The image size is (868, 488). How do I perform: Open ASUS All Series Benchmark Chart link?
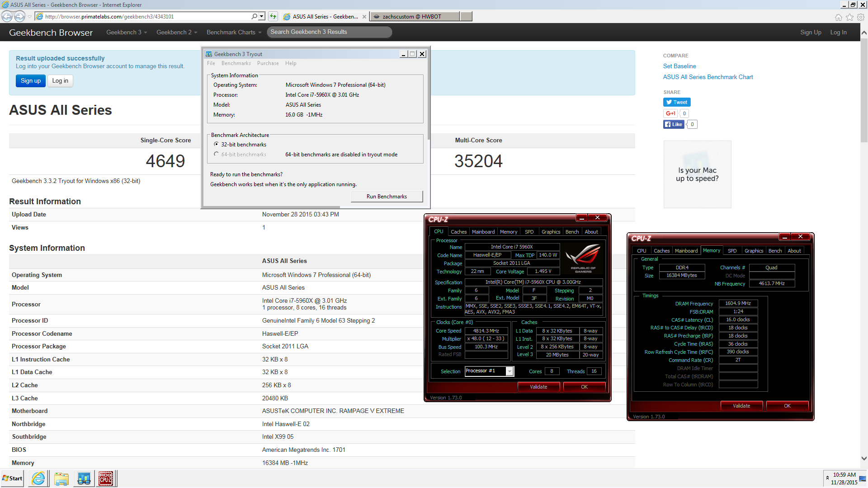point(708,77)
